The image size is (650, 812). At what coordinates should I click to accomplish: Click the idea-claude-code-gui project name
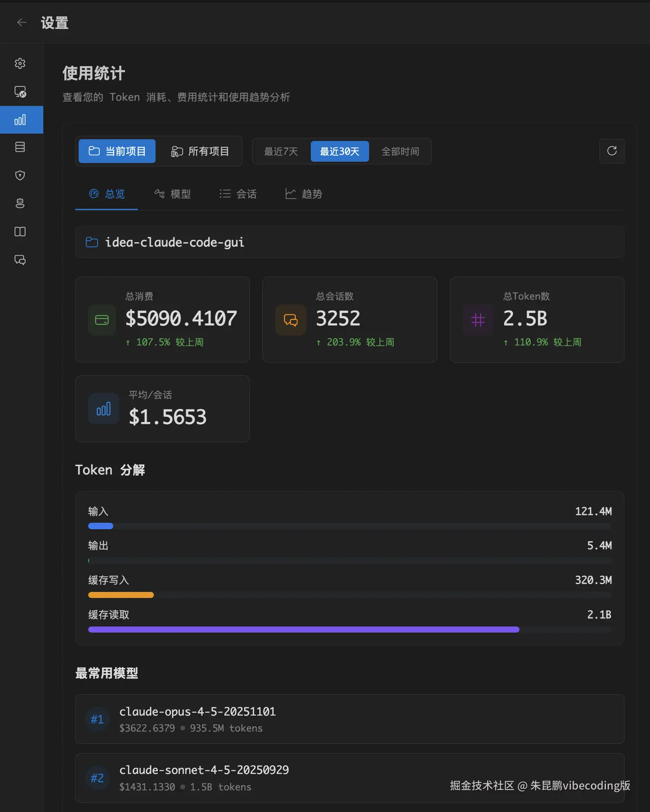(175, 242)
